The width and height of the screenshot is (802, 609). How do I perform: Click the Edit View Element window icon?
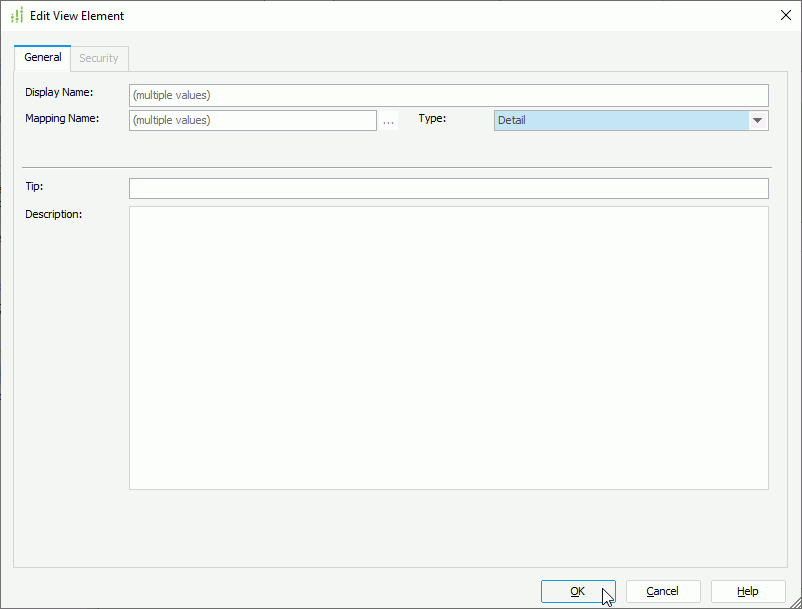point(17,15)
